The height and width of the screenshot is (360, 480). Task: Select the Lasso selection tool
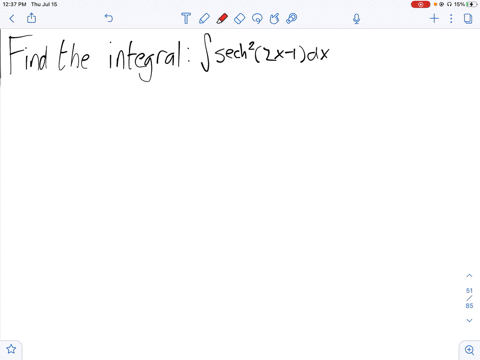click(257, 19)
